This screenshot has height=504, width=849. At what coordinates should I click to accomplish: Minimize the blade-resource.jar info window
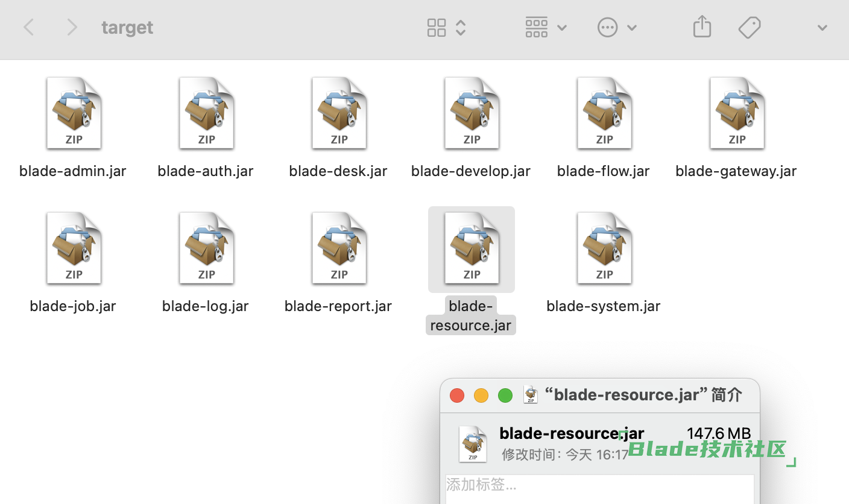coord(481,395)
